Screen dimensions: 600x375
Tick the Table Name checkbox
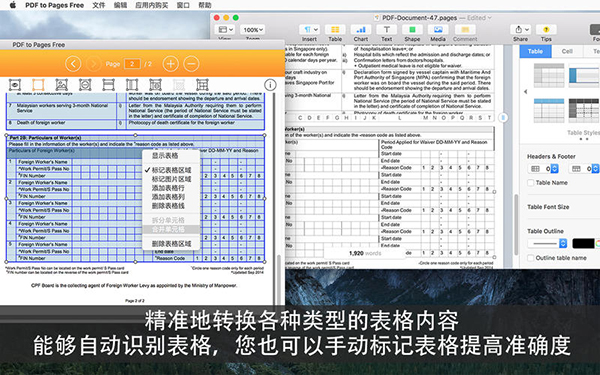[x=530, y=183]
